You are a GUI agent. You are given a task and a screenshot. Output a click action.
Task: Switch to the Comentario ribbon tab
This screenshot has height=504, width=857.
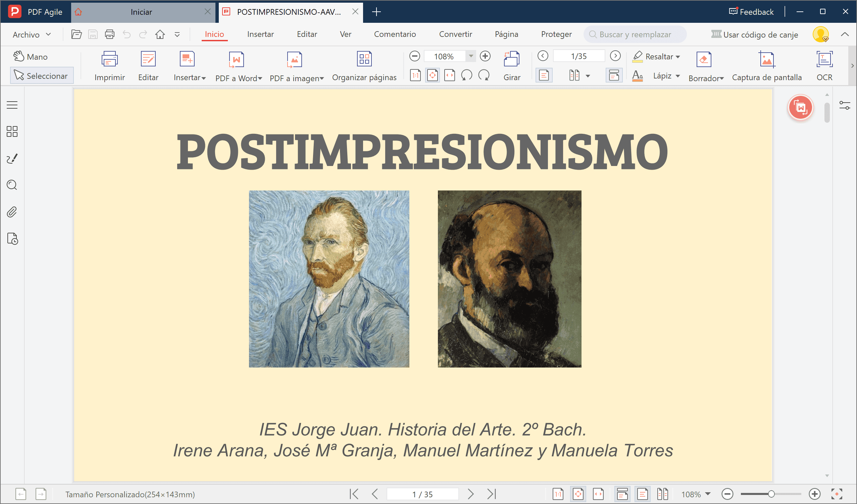(395, 34)
